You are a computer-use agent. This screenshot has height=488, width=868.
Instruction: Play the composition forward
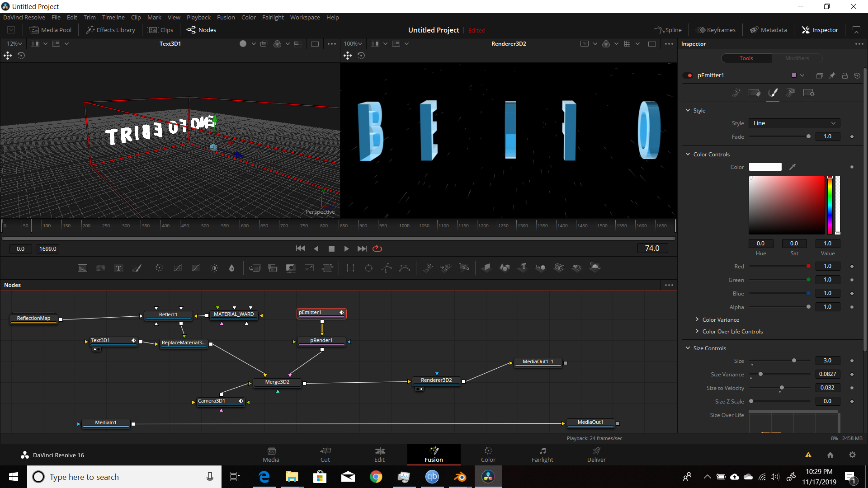click(346, 249)
